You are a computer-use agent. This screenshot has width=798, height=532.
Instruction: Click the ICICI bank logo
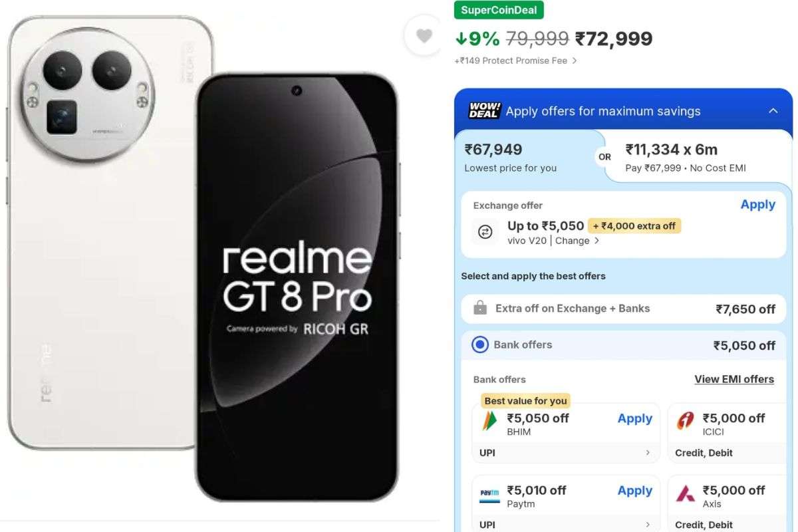coord(685,418)
